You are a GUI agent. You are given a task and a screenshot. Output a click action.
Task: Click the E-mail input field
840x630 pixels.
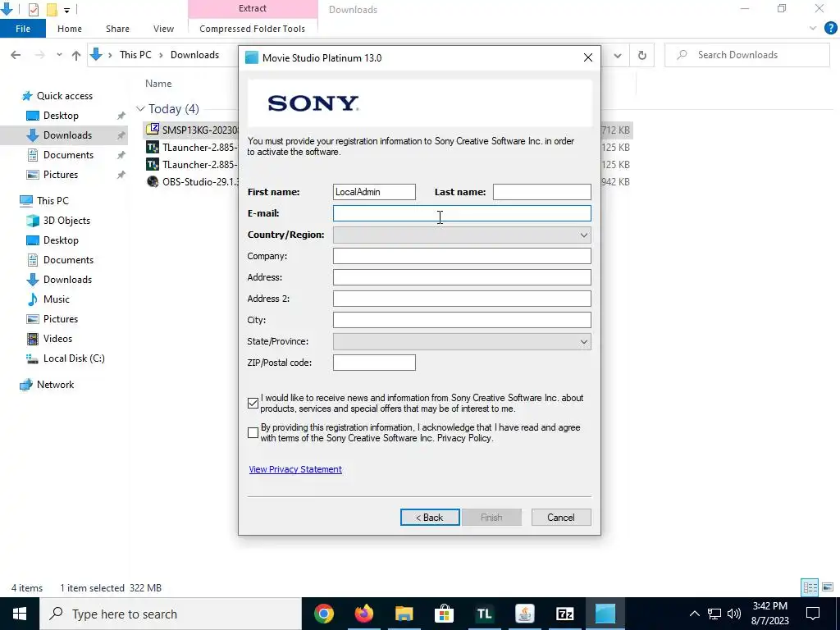462,213
